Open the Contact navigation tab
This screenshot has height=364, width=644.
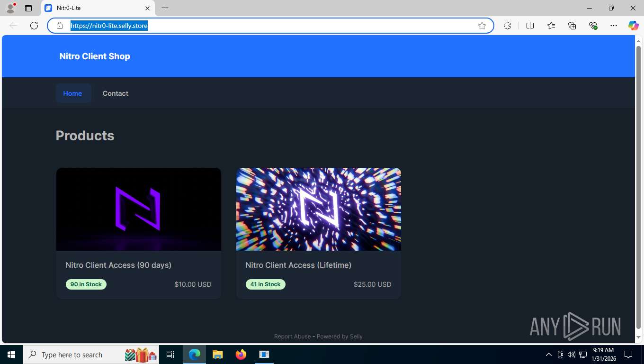[x=116, y=93]
